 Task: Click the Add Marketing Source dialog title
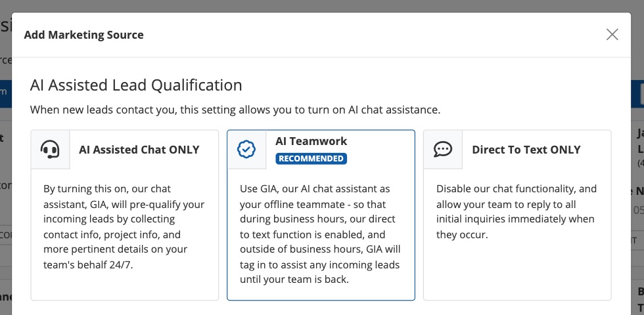pos(83,35)
